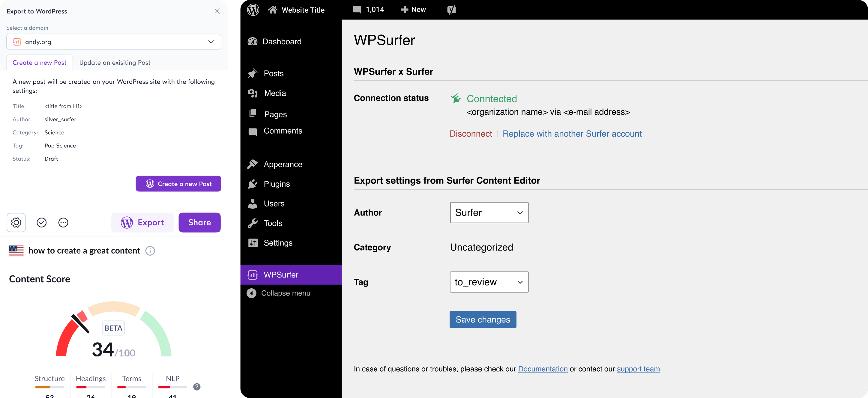The width and height of the screenshot is (868, 398).
Task: Click the Export button
Action: (142, 223)
